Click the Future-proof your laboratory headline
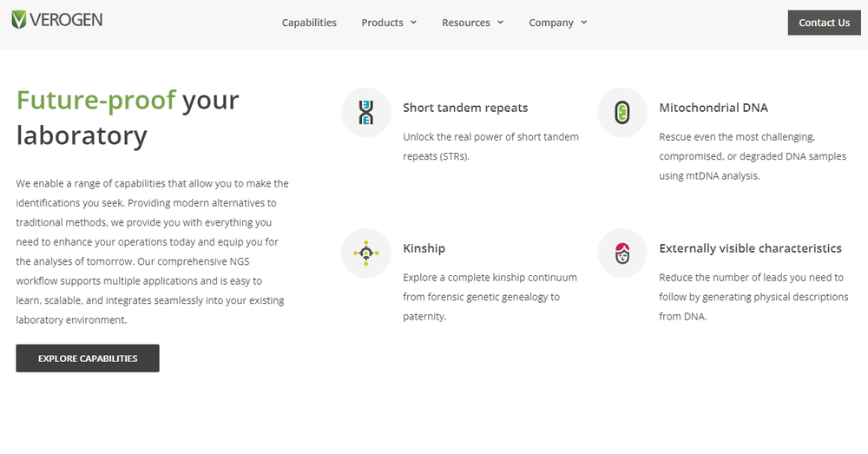 [x=128, y=117]
